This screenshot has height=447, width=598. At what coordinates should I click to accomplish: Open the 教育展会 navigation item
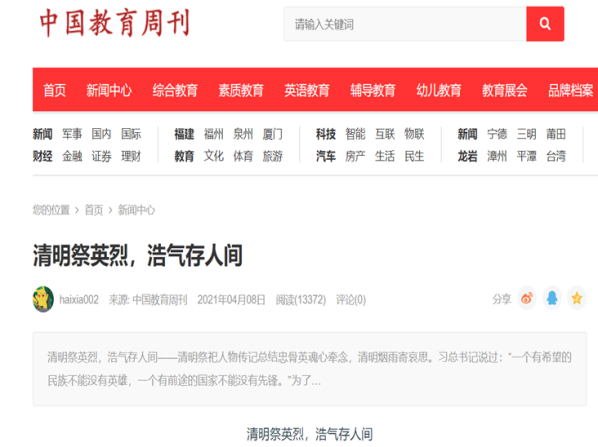point(505,90)
